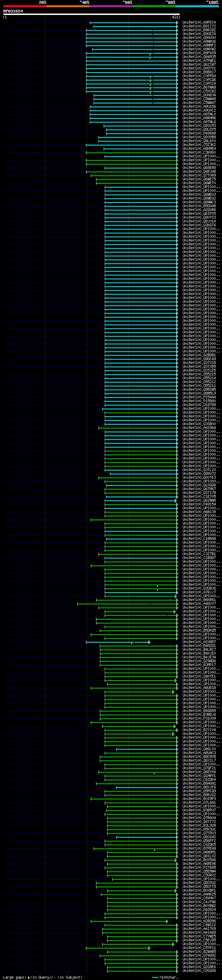Image resolution: width=222 pixels, height=980 pixels.
Task: Click the UniRef100_P31009 label
Action: point(199,718)
